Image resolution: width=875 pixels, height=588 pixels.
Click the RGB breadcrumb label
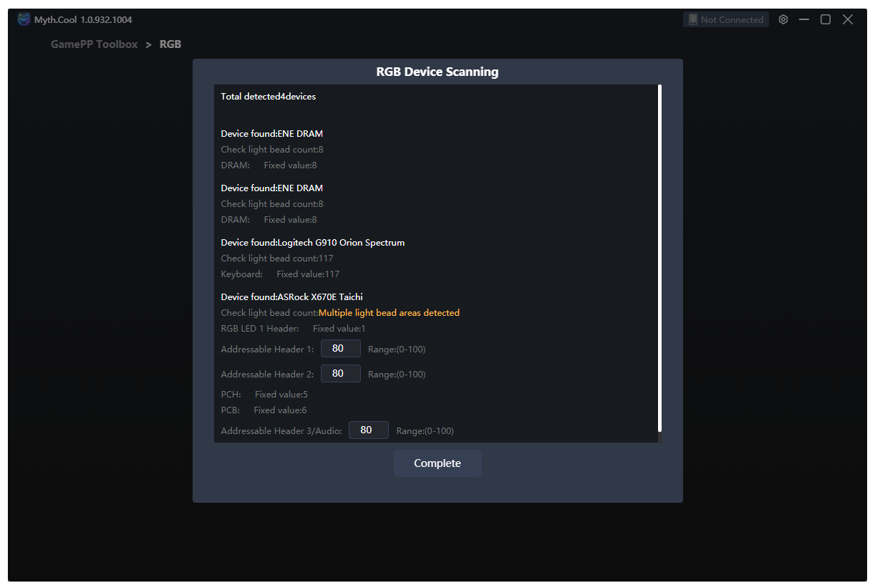point(170,44)
